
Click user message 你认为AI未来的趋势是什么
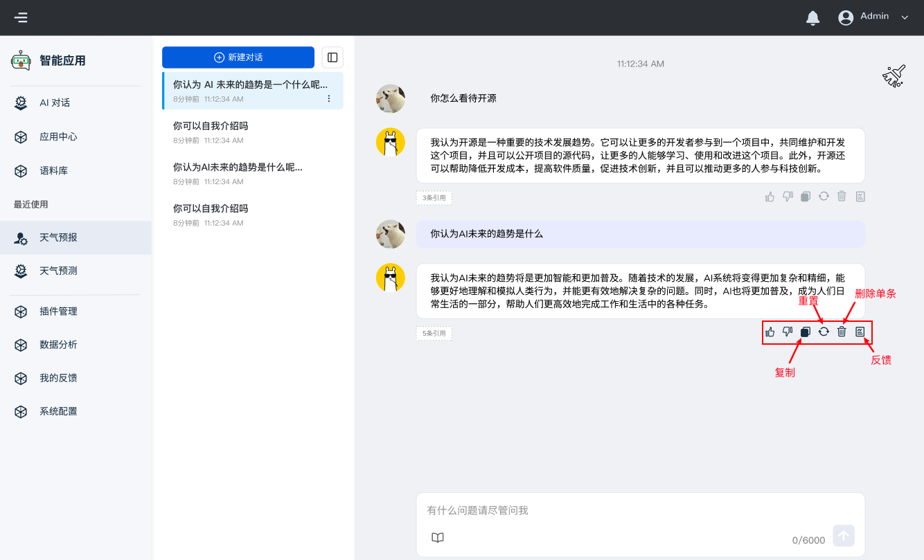[x=641, y=234]
